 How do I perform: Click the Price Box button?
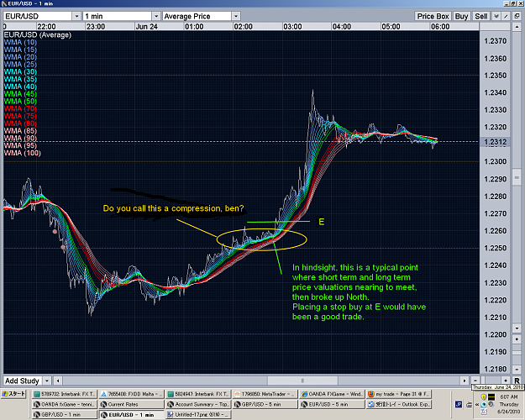point(433,16)
